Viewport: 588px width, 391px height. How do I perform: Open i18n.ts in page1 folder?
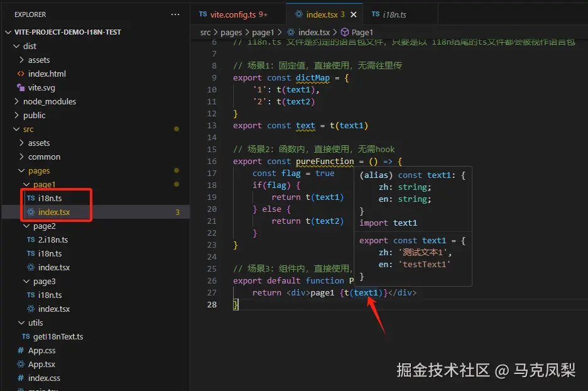click(x=50, y=198)
